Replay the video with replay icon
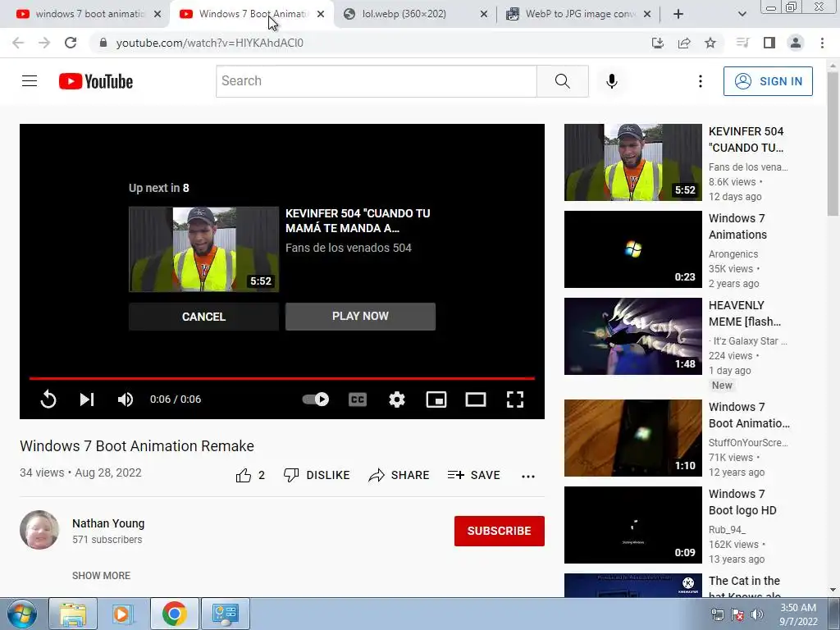Image resolution: width=840 pixels, height=630 pixels. click(x=48, y=399)
